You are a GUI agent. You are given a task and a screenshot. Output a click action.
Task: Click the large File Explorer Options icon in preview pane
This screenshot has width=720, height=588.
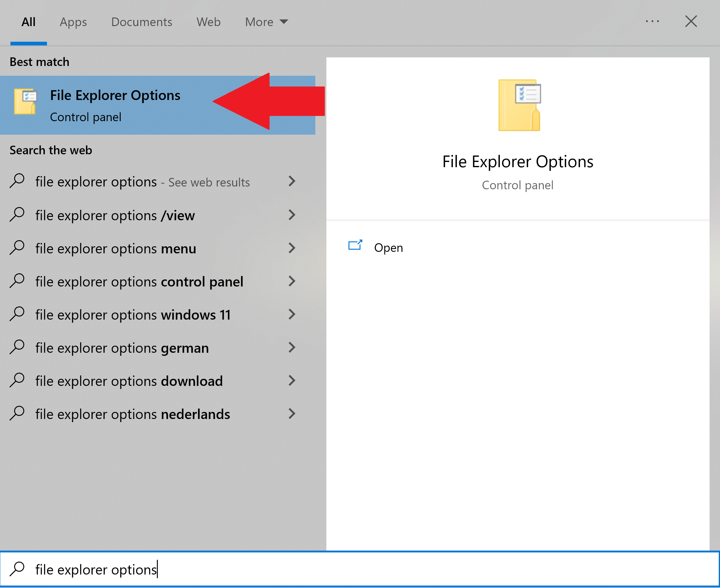point(519,105)
